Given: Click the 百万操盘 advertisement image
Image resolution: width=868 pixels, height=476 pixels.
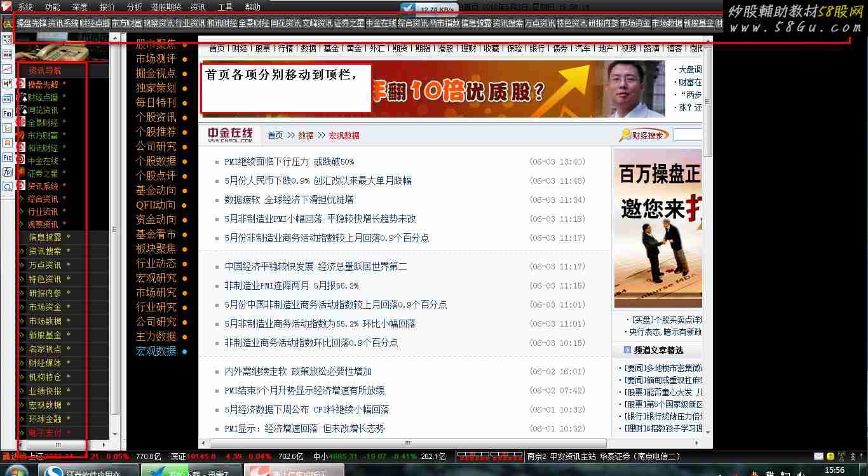Looking at the screenshot, I should click(x=658, y=228).
